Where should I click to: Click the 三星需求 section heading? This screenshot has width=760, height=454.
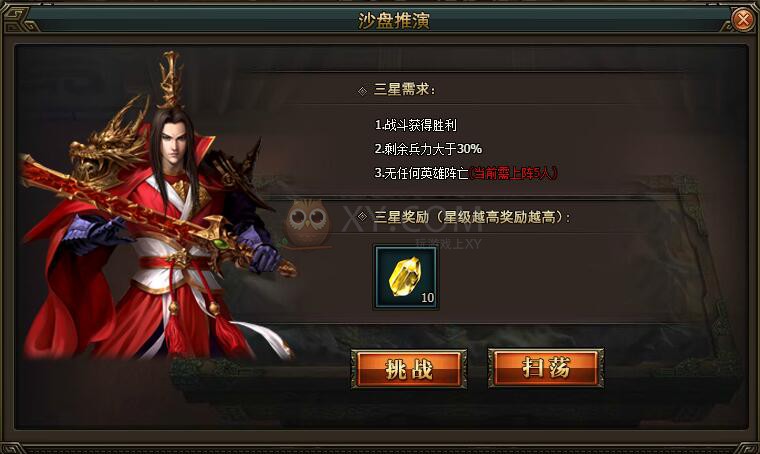(404, 90)
